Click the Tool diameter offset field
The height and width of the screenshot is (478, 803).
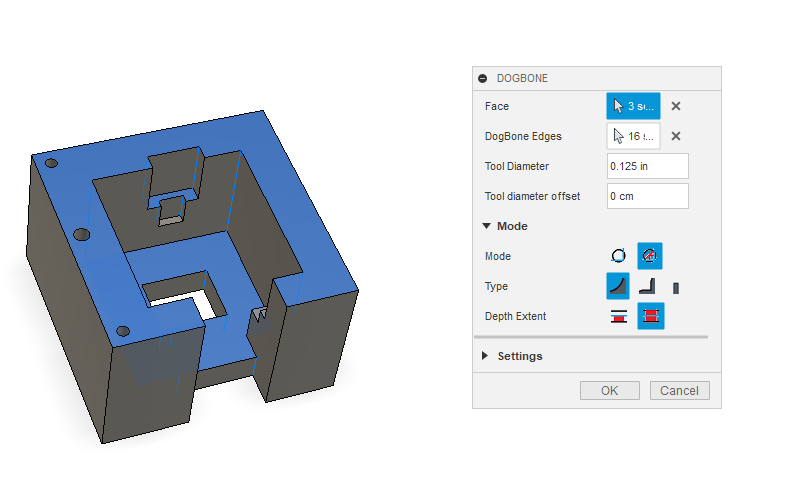tap(647, 196)
